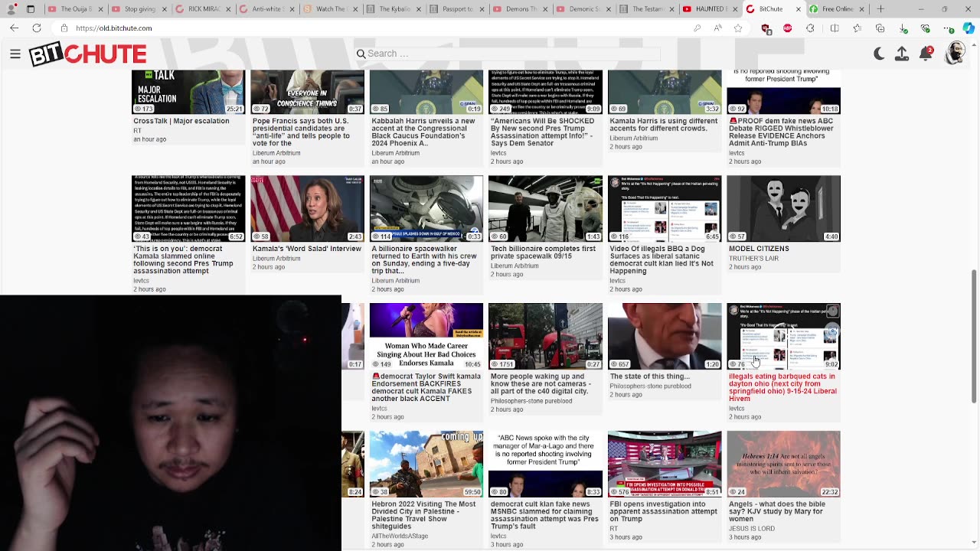The width and height of the screenshot is (980, 551).
Task: Open the Collections icon
Action: click(880, 28)
